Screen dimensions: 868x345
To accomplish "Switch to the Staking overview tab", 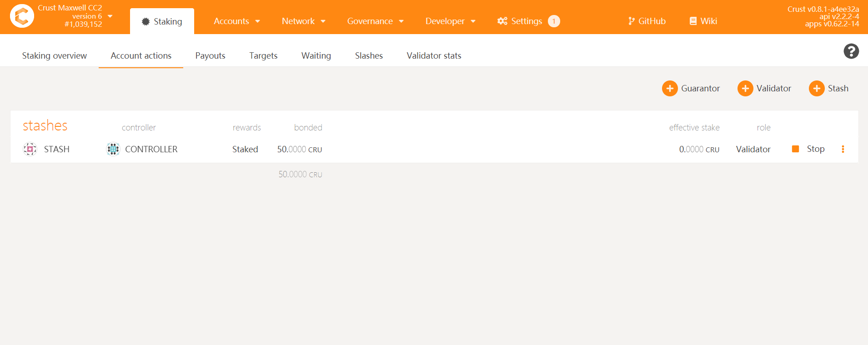I will coord(55,56).
